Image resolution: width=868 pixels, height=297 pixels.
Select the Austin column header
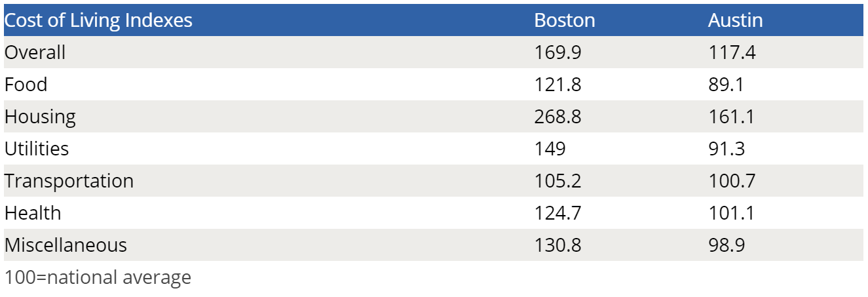point(735,20)
